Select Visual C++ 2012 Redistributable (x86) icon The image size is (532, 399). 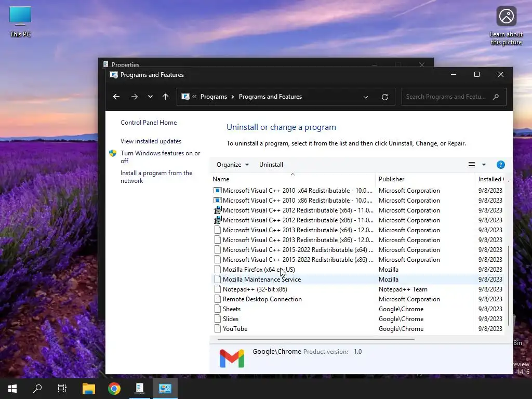point(217,220)
